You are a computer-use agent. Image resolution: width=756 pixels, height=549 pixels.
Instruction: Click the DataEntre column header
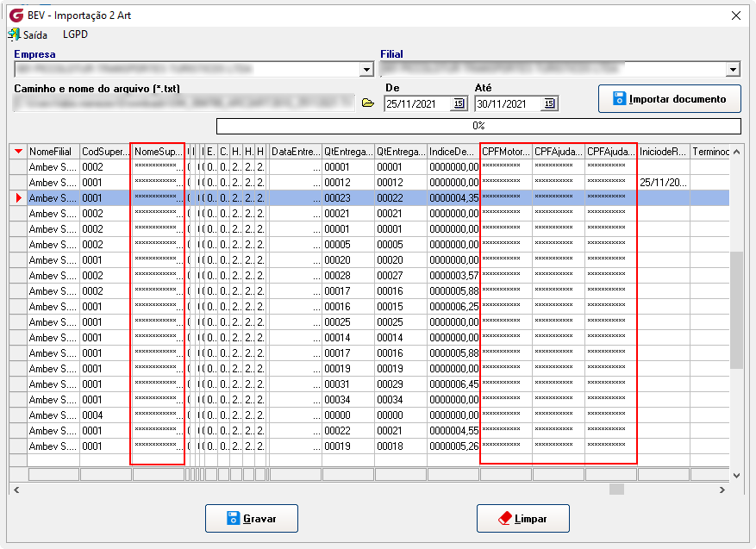(296, 152)
